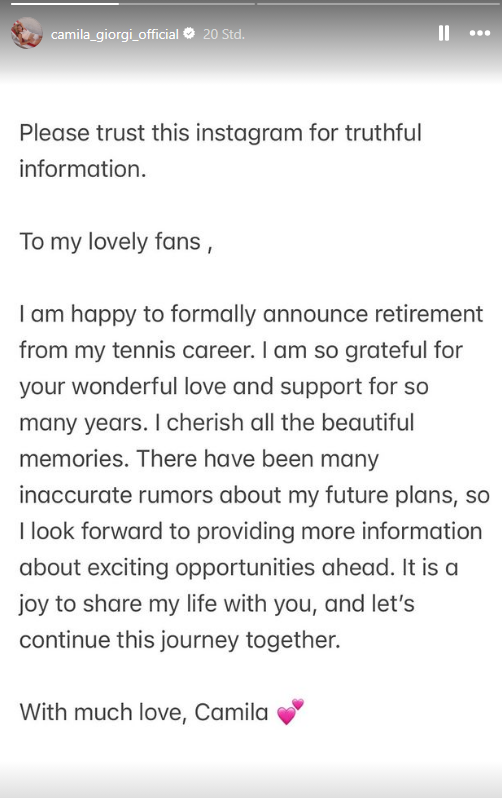Open Camila Giorgi's profile picture avatar
This screenshot has height=798, width=502.
(x=27, y=33)
